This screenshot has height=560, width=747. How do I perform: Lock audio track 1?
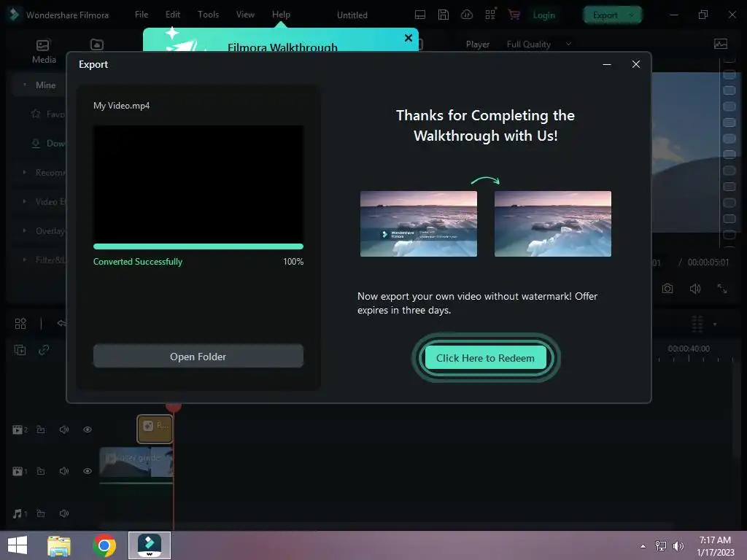pos(41,513)
